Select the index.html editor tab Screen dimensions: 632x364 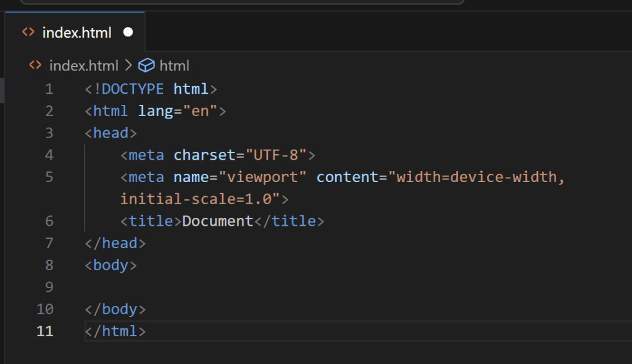(x=75, y=32)
